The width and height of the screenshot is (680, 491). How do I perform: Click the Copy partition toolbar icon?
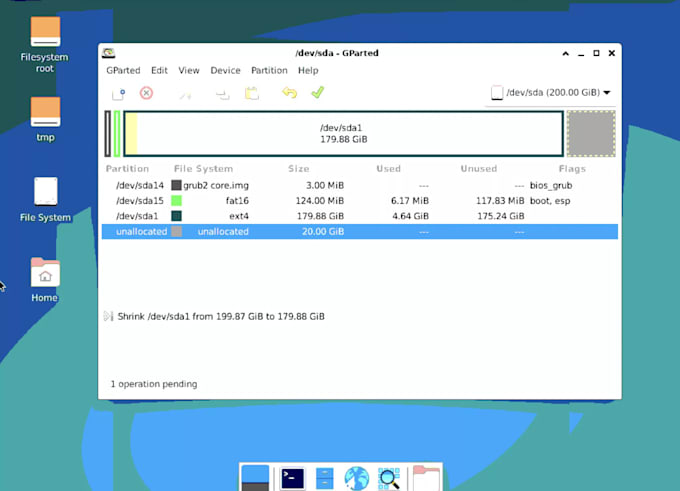222,93
